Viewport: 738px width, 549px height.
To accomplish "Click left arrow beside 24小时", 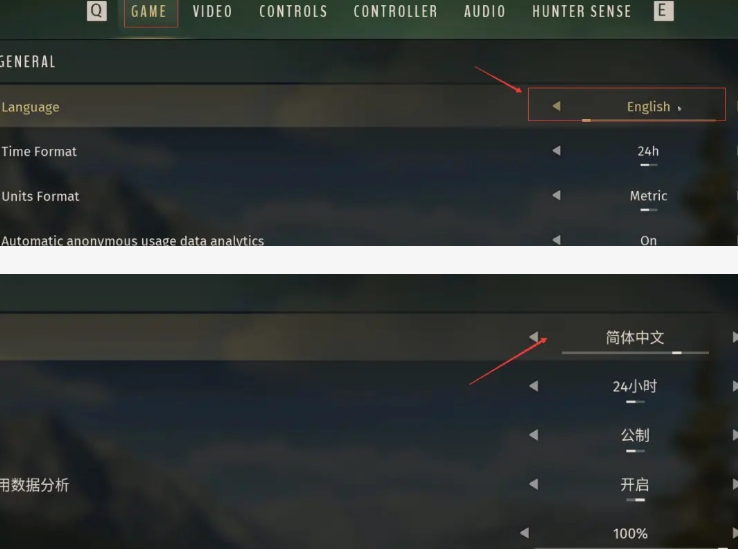I will [533, 386].
